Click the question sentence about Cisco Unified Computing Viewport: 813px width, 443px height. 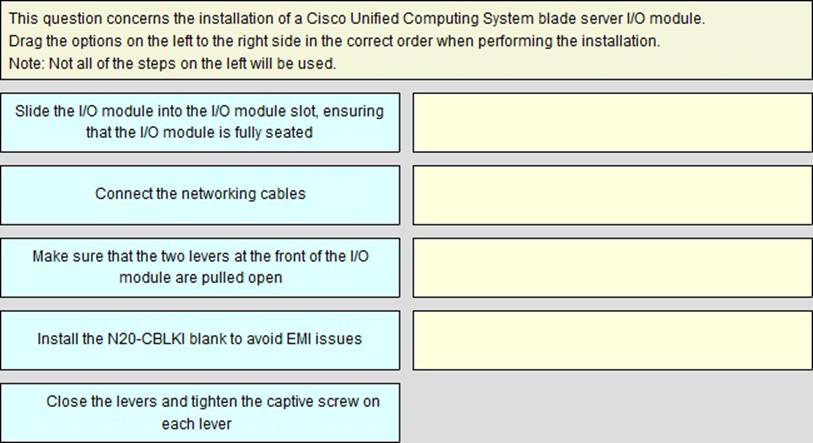pyautogui.click(x=357, y=19)
